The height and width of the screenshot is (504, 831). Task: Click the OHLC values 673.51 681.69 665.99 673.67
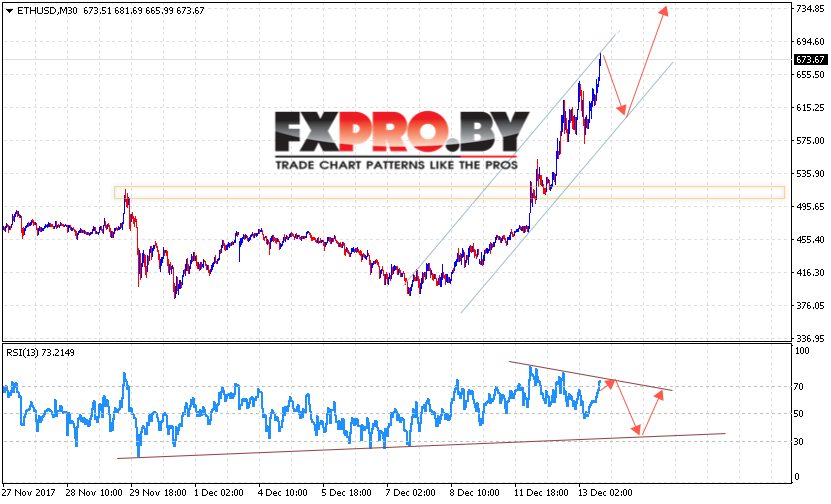point(144,11)
